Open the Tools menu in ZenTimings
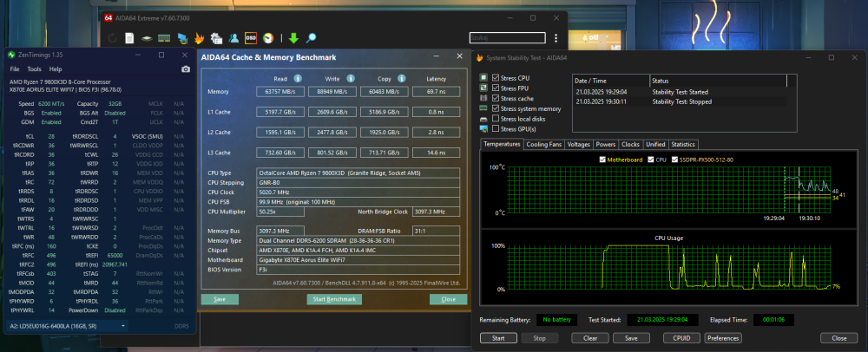 click(x=33, y=68)
